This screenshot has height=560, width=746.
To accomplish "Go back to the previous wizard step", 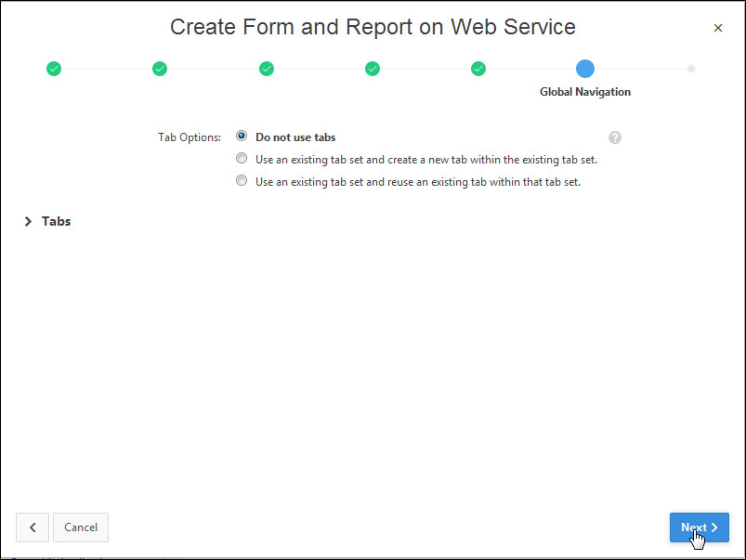I will 33,527.
